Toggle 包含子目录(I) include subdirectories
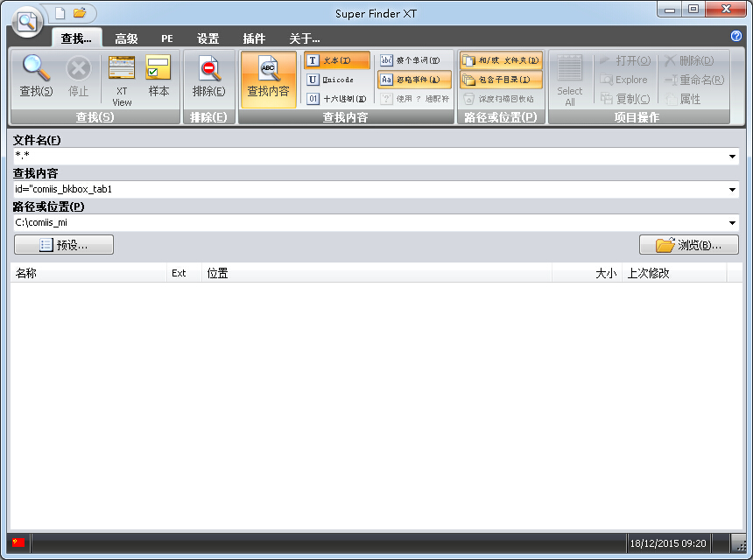Image resolution: width=753 pixels, height=560 pixels. coord(501,80)
